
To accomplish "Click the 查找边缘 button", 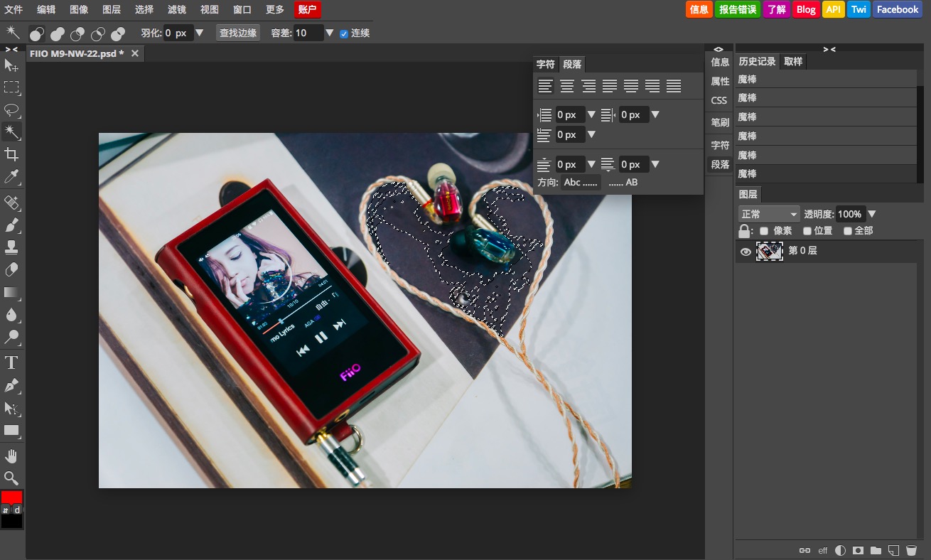I will [238, 33].
